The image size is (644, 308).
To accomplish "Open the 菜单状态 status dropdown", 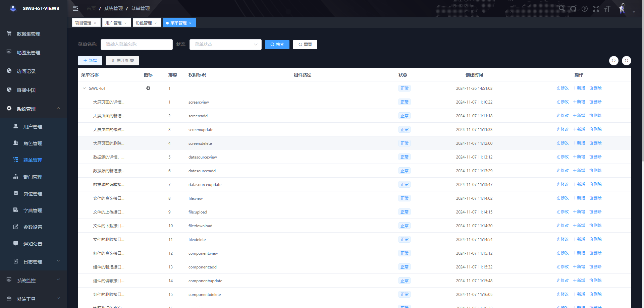I will pyautogui.click(x=225, y=45).
